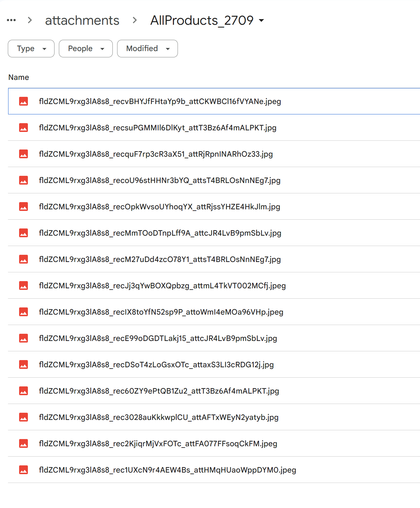Viewport: 420px width, 508px height.
Task: Click the three-dot breadcrumb overflow icon
Action: [x=11, y=20]
